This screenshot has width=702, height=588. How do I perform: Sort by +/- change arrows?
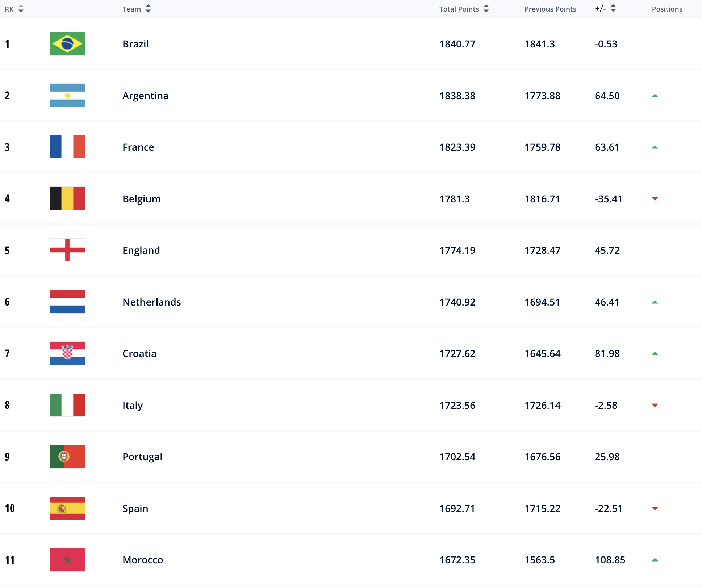[x=613, y=8]
